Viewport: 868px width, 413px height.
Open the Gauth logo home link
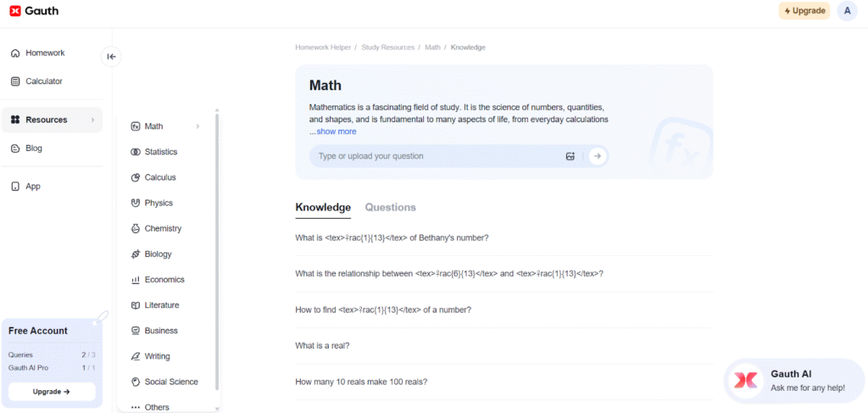click(34, 10)
